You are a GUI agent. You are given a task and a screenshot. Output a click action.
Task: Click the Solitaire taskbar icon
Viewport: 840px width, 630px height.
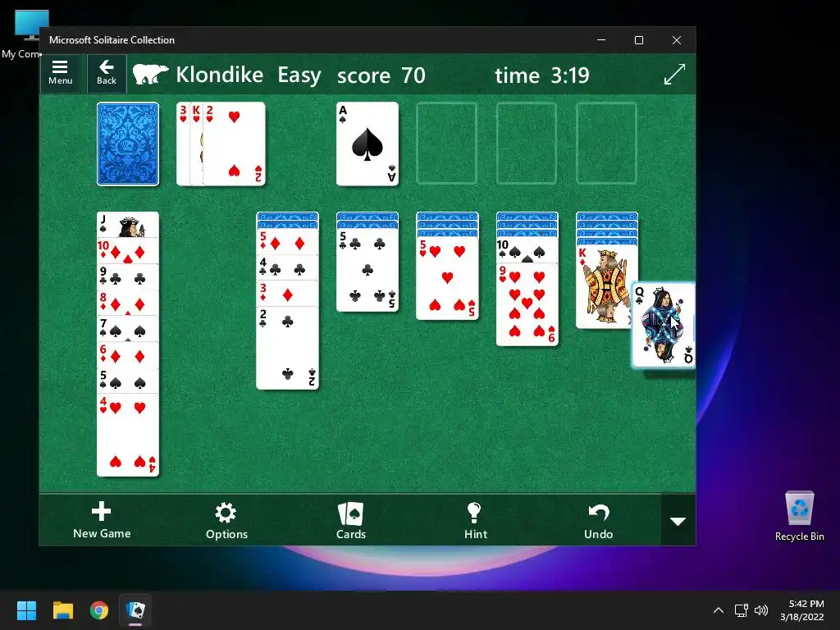click(x=135, y=610)
